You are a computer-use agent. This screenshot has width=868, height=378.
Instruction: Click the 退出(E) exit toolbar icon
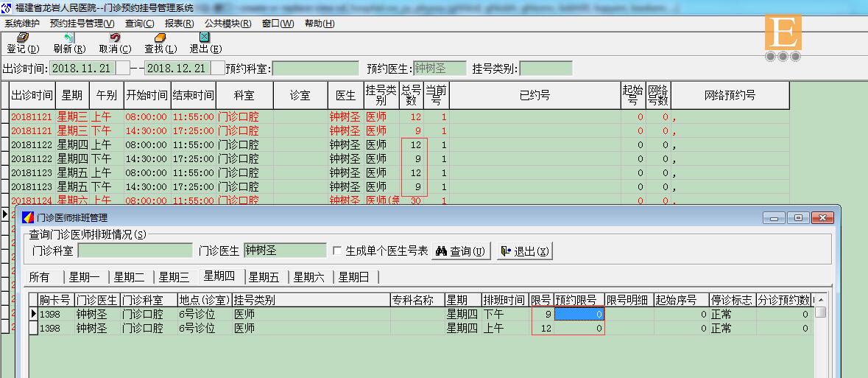(204, 38)
